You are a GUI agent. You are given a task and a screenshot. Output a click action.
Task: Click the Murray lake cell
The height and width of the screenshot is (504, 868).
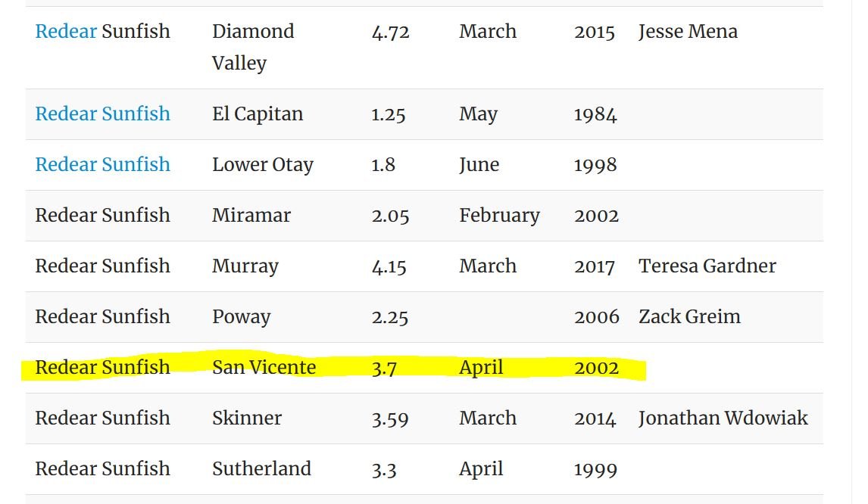click(245, 266)
